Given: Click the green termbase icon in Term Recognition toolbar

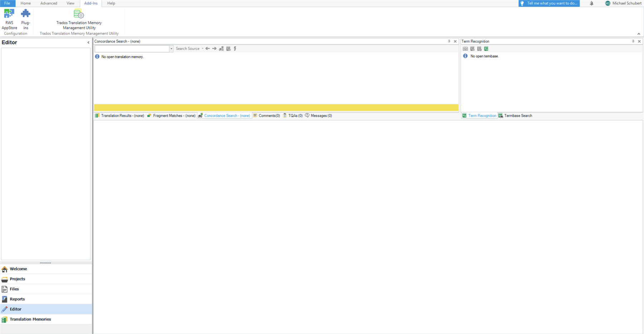Looking at the screenshot, I should [x=486, y=49].
